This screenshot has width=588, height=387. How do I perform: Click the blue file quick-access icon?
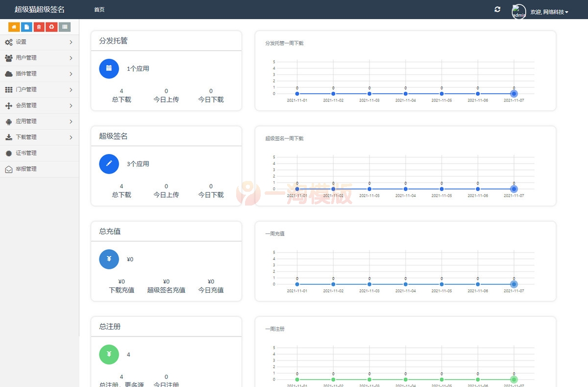coord(26,27)
